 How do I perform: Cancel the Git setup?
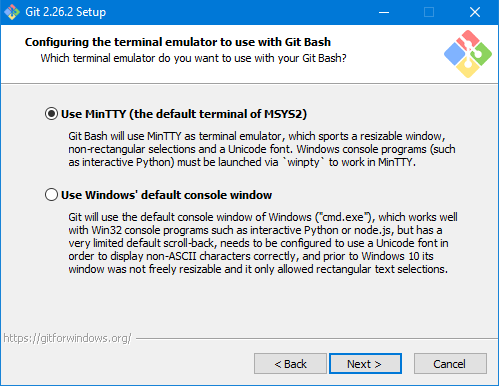(x=450, y=364)
